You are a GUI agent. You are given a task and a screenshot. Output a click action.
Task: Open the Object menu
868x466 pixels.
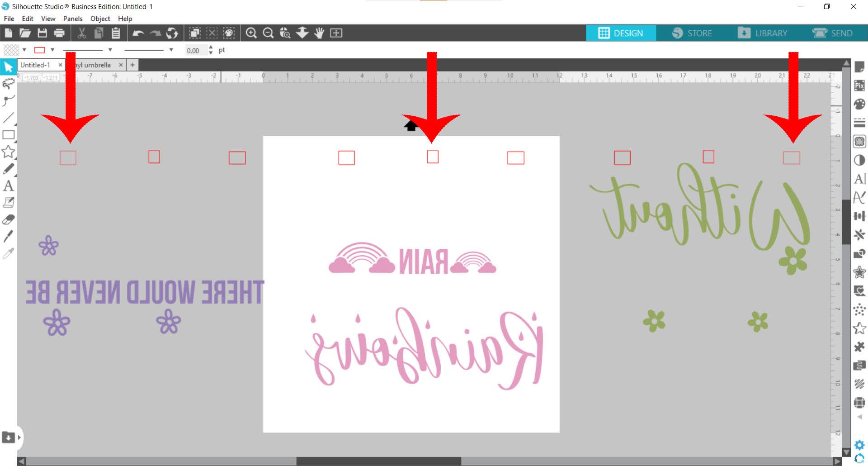point(100,19)
